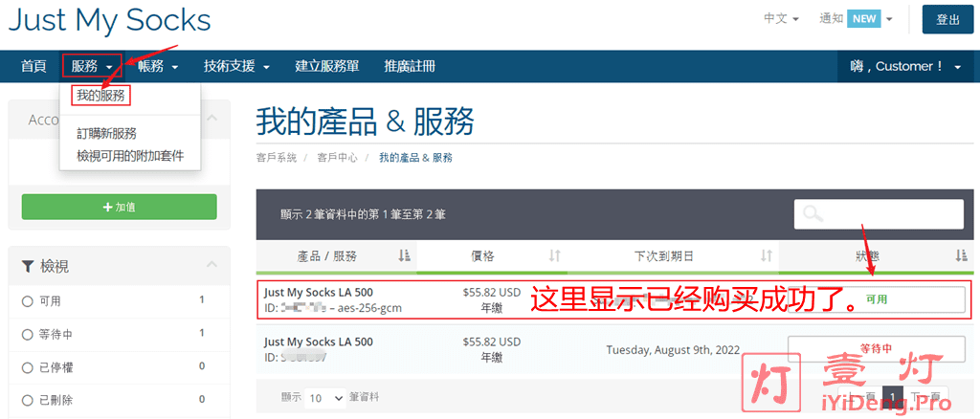The width and height of the screenshot is (980, 419).
Task: Open the 帳務 billing menu
Action: coord(158,66)
